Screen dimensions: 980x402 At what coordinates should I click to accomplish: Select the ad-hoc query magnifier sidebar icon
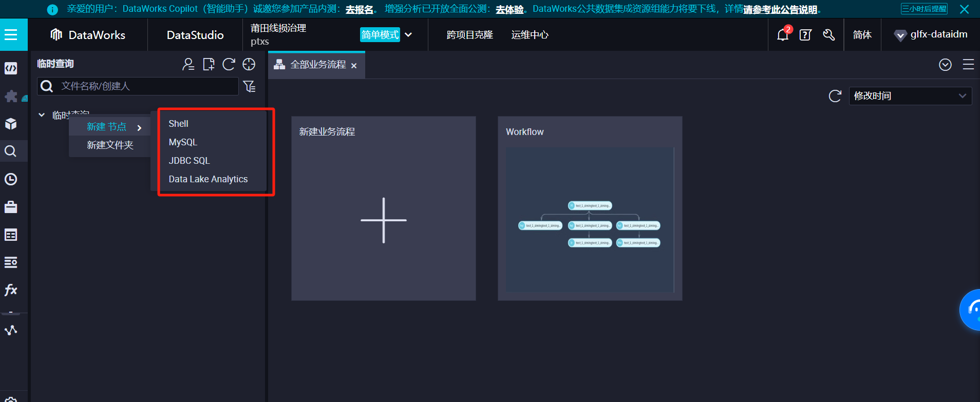coord(11,151)
